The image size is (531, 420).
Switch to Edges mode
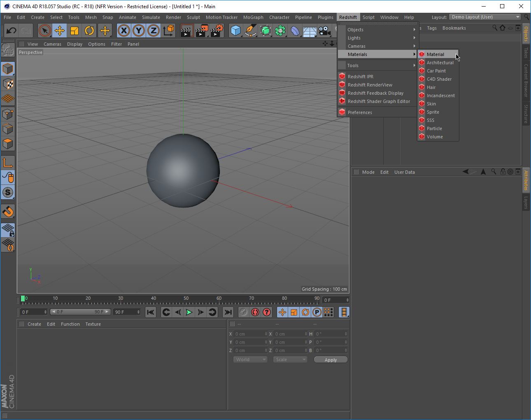point(8,129)
